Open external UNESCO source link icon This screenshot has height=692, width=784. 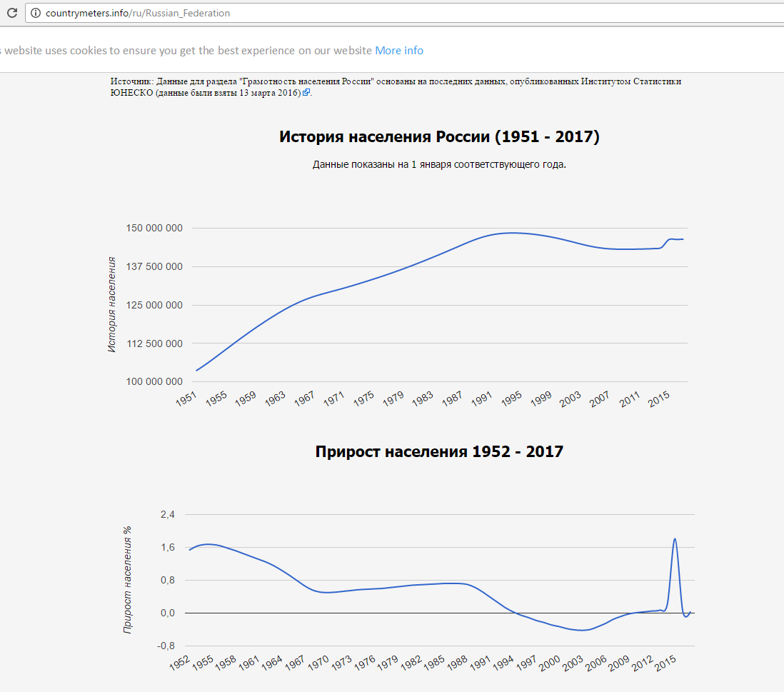[306, 93]
